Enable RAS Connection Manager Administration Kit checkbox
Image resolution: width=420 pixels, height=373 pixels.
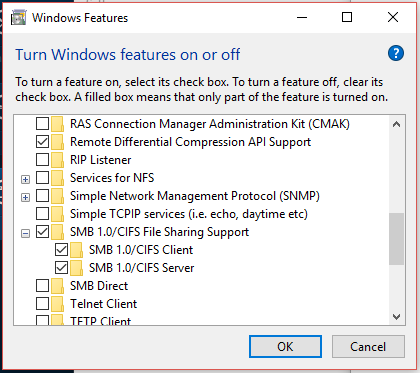(x=42, y=124)
